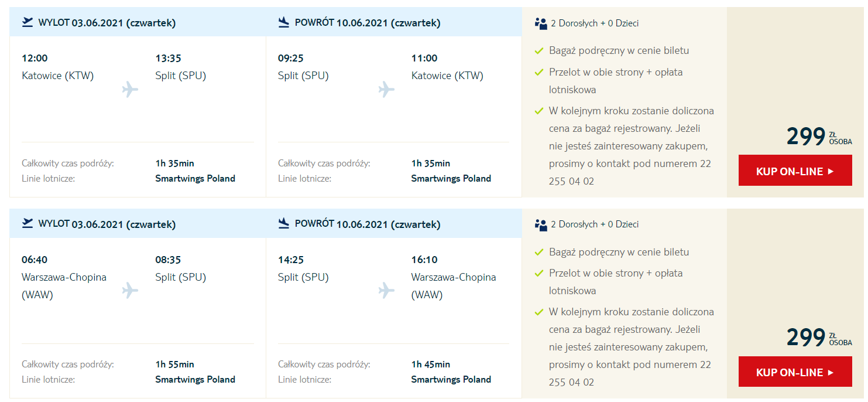Image resolution: width=868 pixels, height=402 pixels.
Task: Click the plane icon on the Split to Warszawa return
Action: click(x=386, y=291)
